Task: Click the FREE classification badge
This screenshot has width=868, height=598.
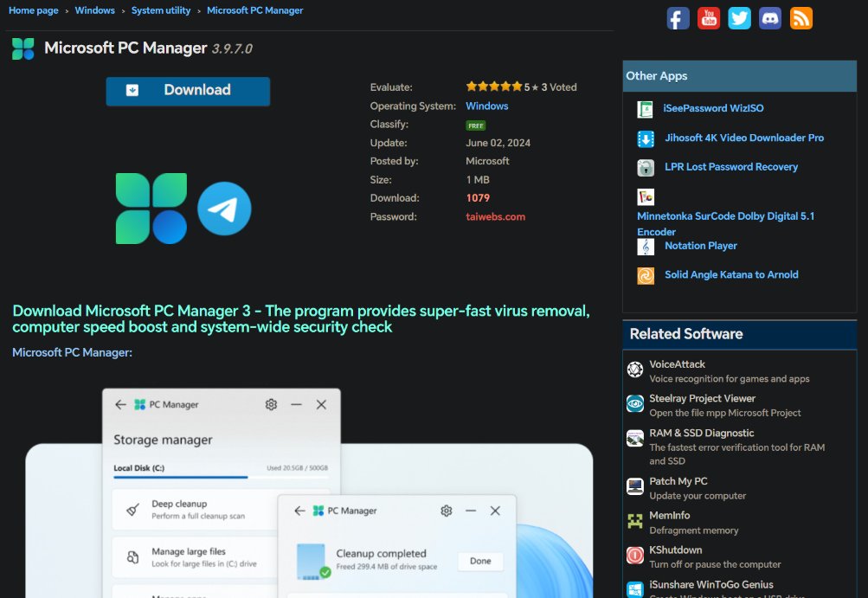Action: [475, 125]
